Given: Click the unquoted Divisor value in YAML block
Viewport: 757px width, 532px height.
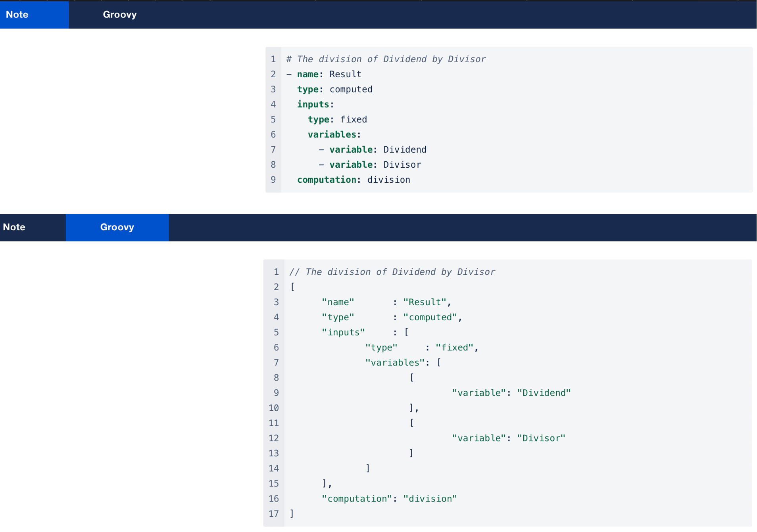Looking at the screenshot, I should [x=402, y=165].
